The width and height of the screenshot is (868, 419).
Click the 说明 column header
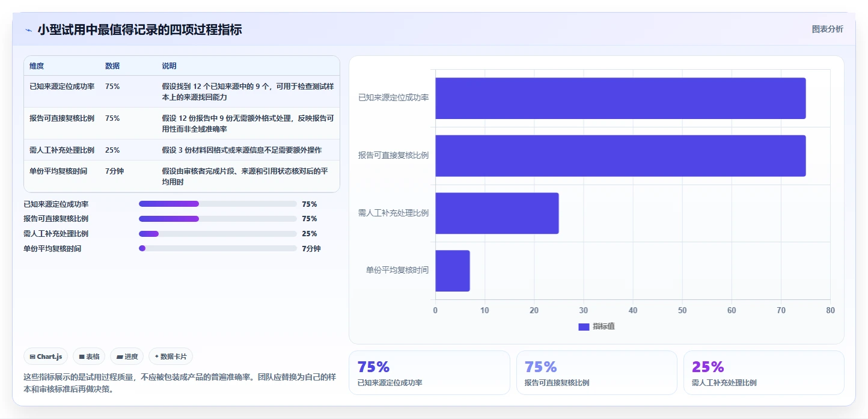169,66
